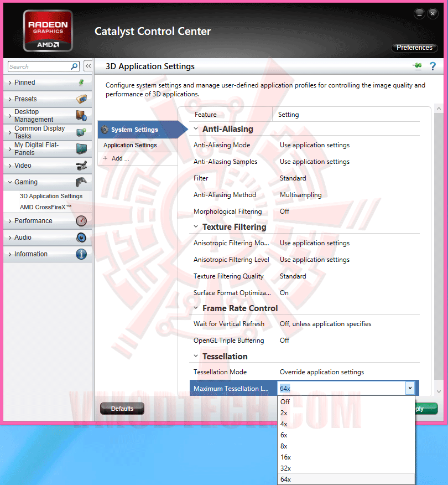
Task: Minimize the Catalyst Control Center window
Action: (419, 14)
